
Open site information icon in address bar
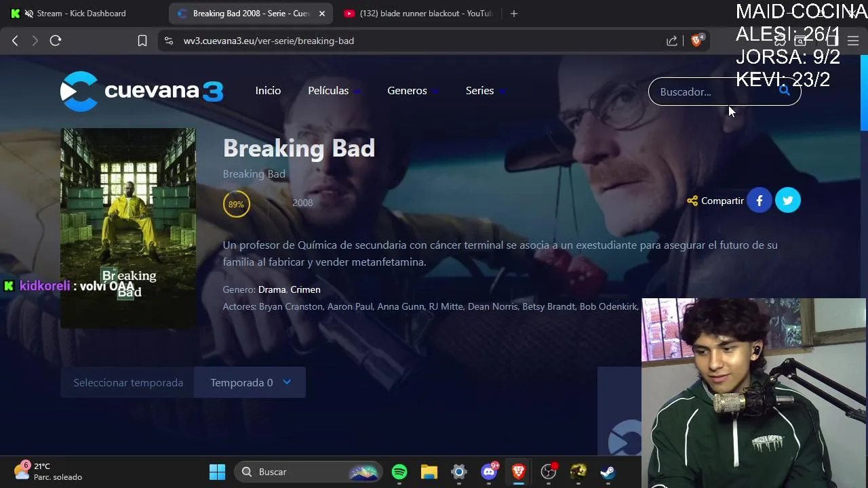169,41
